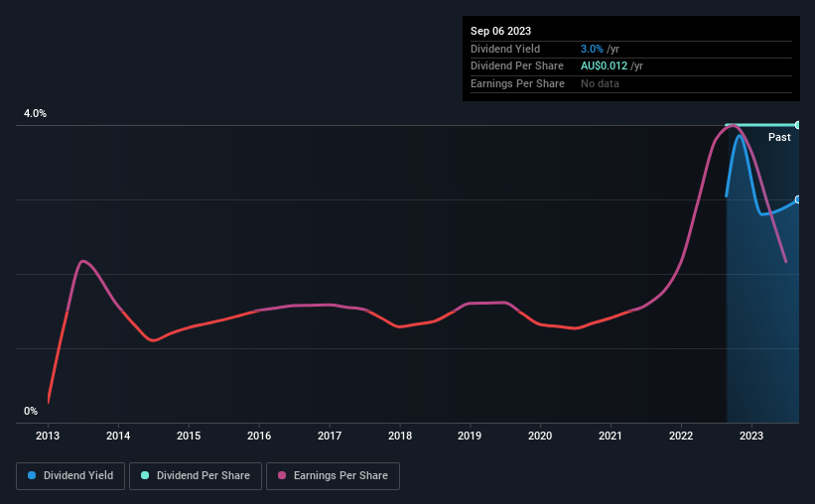Click the blue Dividend Yield line endpoint marker
This screenshot has width=815, height=504.
click(797, 199)
